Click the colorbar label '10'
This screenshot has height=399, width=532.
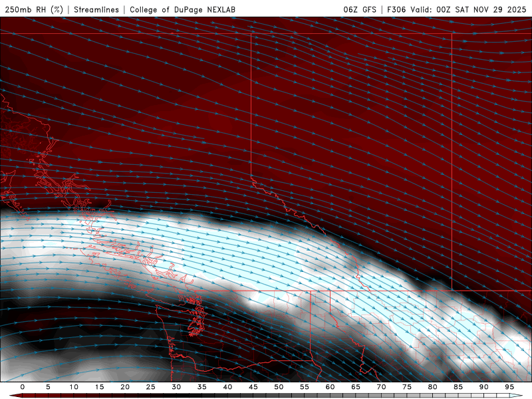tap(74, 387)
